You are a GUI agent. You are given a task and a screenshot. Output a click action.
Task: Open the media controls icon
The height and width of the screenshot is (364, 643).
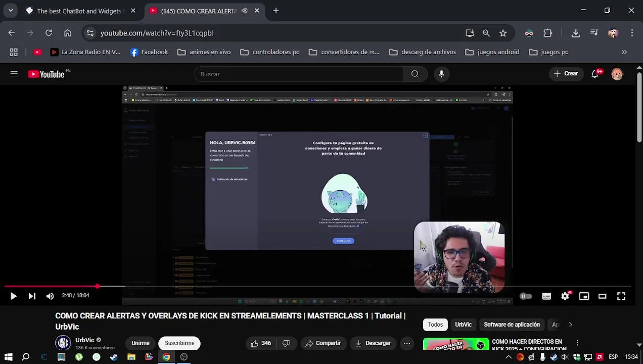594,33
